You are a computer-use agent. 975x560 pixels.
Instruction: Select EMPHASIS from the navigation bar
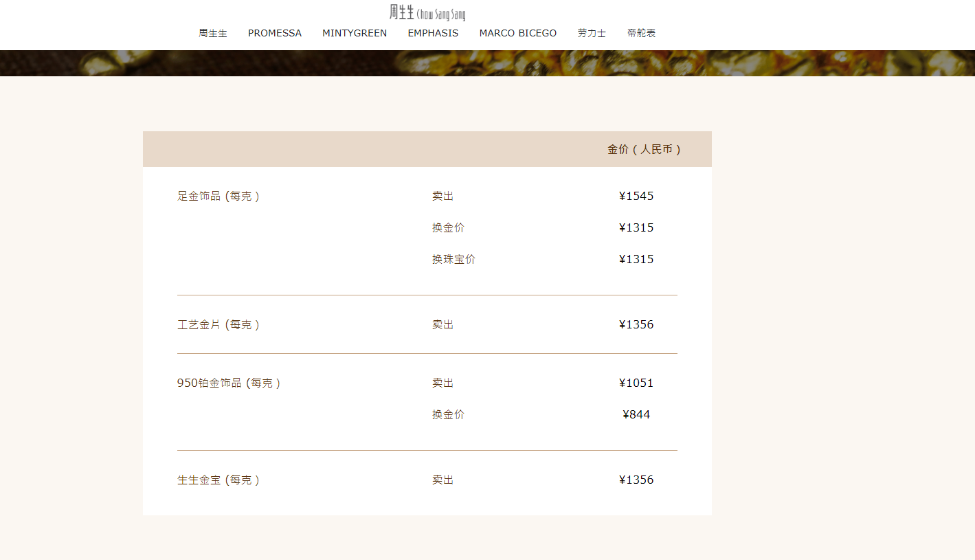tap(433, 33)
